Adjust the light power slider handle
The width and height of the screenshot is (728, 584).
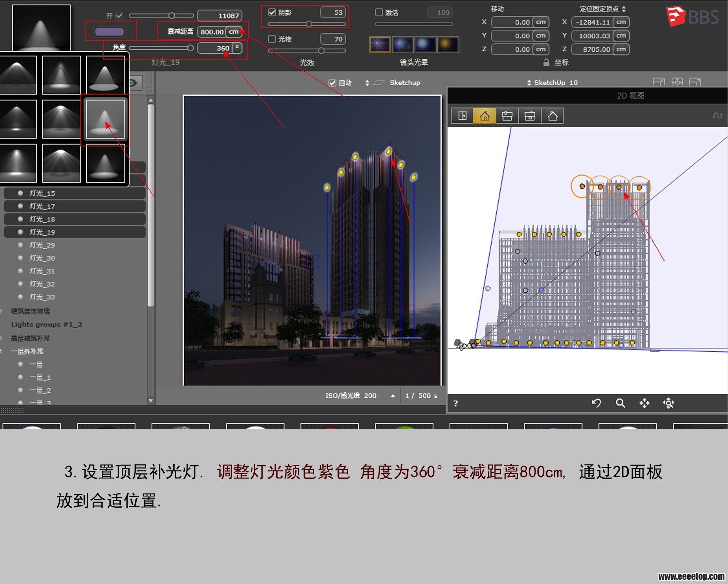click(172, 15)
